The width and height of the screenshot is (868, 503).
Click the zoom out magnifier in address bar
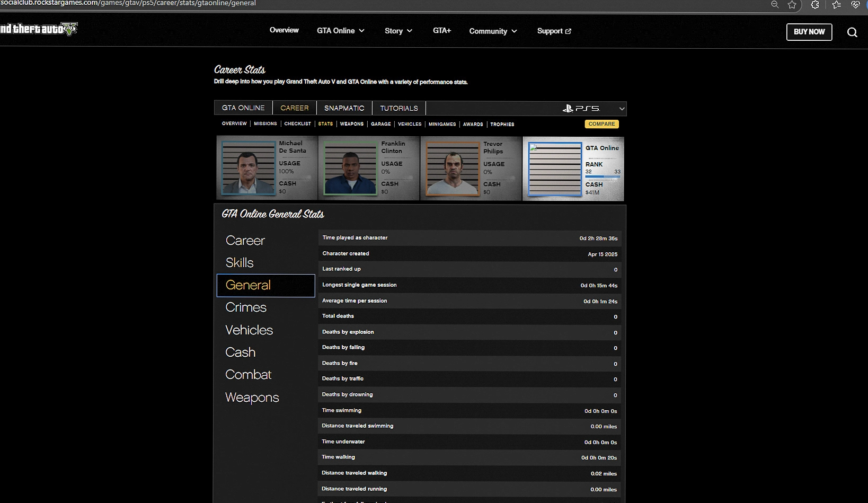pos(774,5)
